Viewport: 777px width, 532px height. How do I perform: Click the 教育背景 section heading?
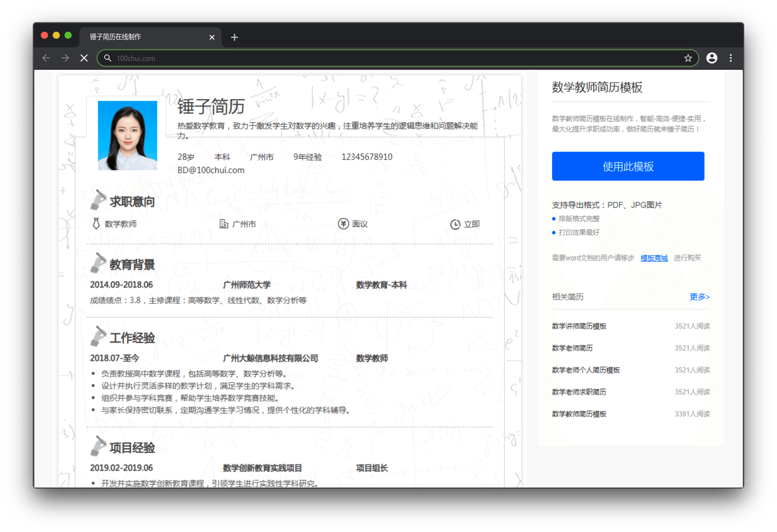132,265
